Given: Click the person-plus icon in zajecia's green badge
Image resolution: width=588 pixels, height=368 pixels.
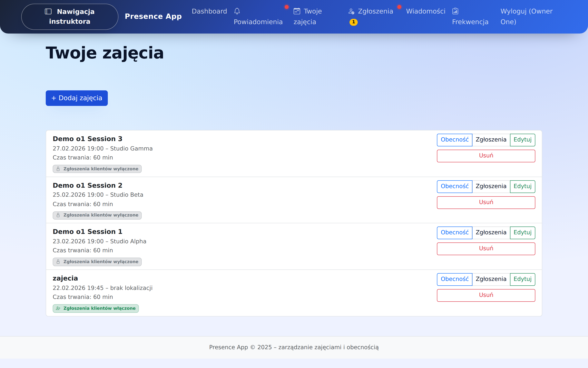Looking at the screenshot, I should pos(58,308).
